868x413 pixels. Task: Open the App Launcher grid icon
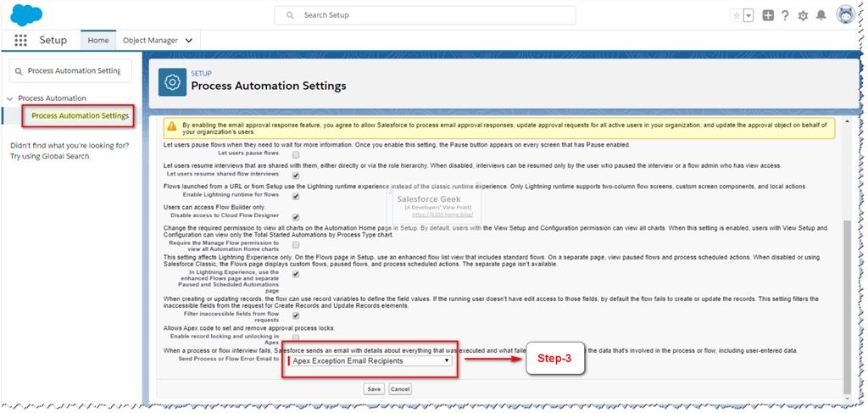20,41
